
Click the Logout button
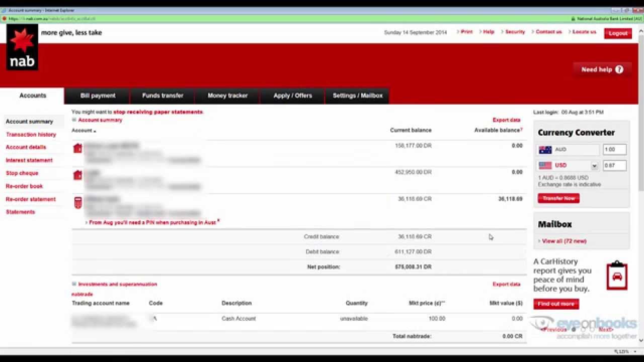[x=618, y=33]
